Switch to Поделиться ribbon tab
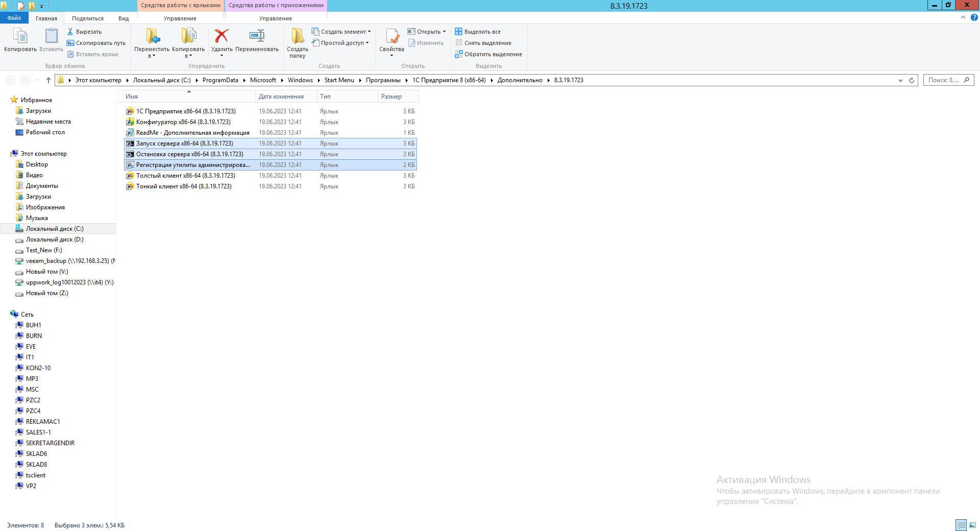980x531 pixels. click(88, 18)
